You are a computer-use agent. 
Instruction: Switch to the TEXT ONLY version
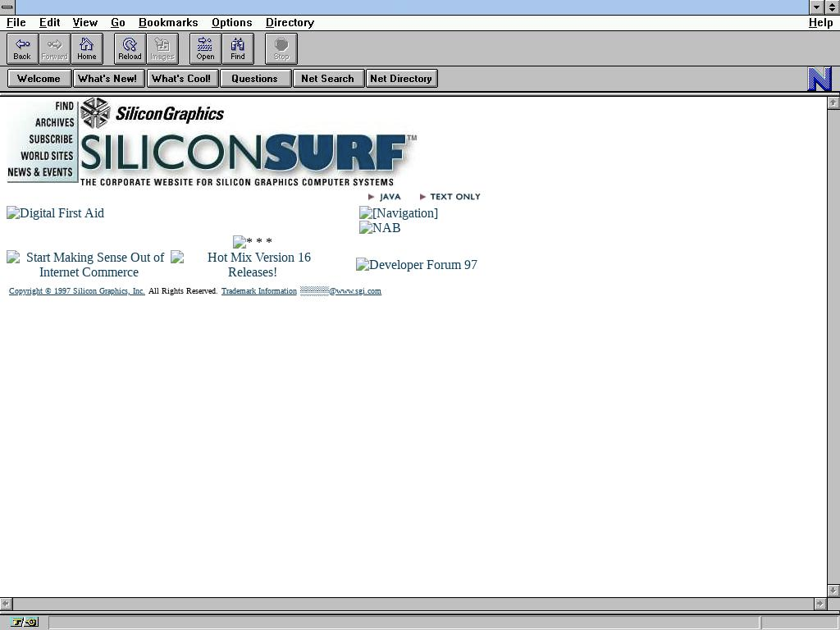(x=454, y=197)
